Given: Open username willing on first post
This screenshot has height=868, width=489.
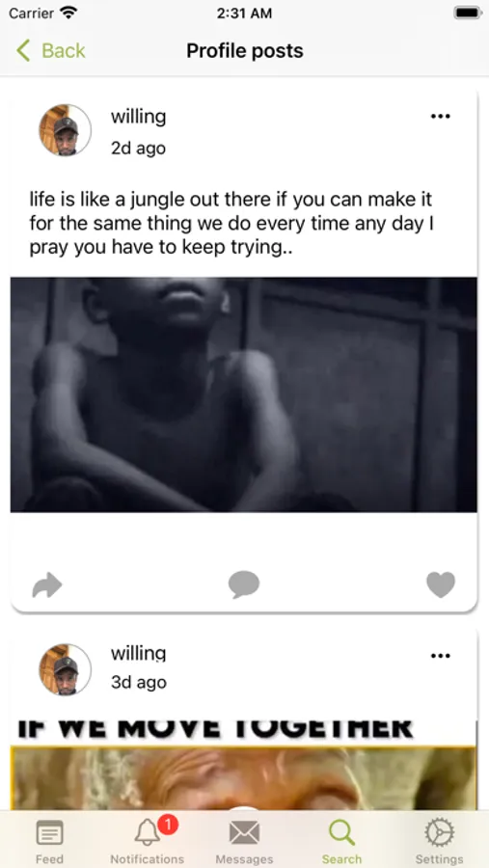Looking at the screenshot, I should [x=139, y=117].
